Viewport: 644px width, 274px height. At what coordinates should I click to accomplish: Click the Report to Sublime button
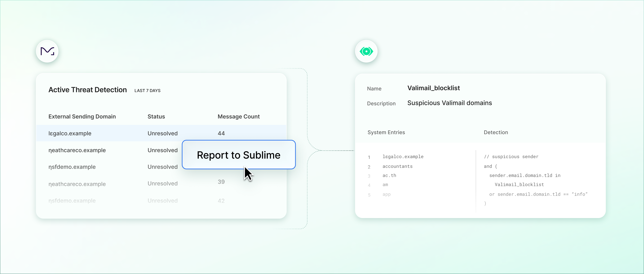(x=239, y=155)
